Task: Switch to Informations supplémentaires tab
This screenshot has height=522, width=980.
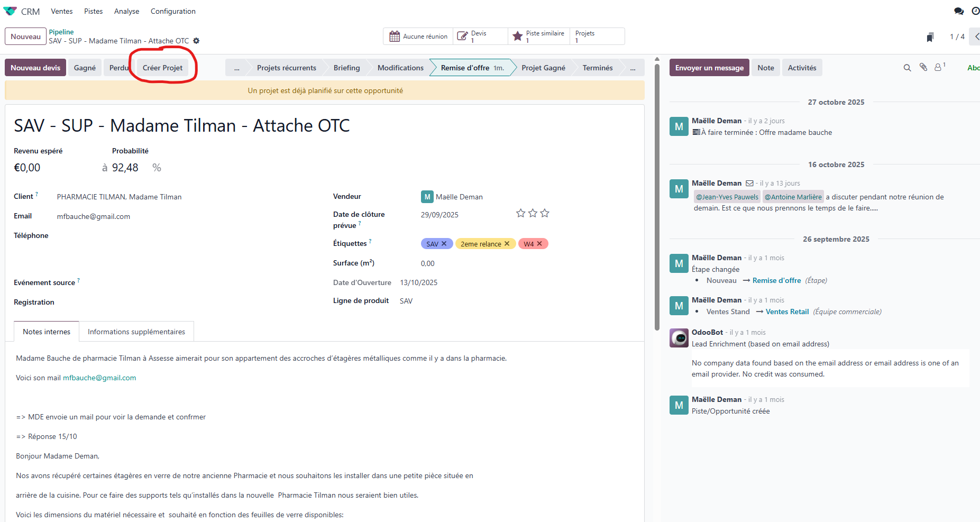Action: click(x=136, y=332)
